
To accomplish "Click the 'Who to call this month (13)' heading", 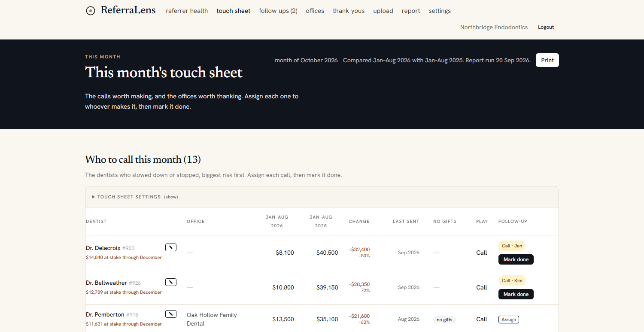I will pos(143,159).
